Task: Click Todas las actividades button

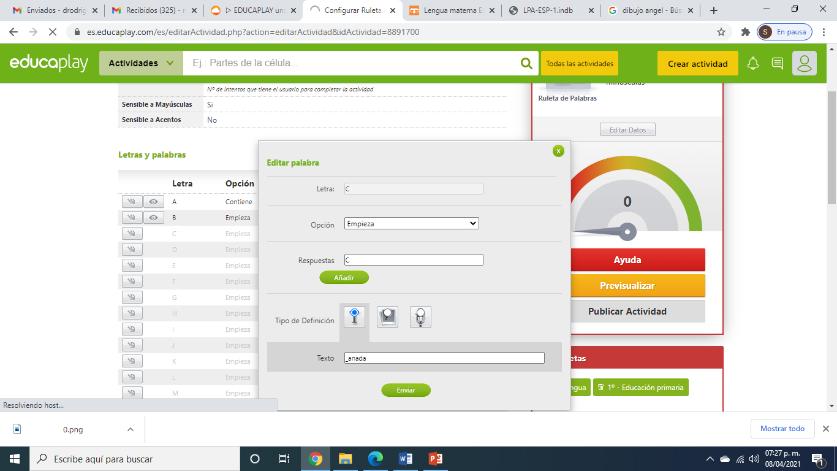Action: (x=579, y=63)
